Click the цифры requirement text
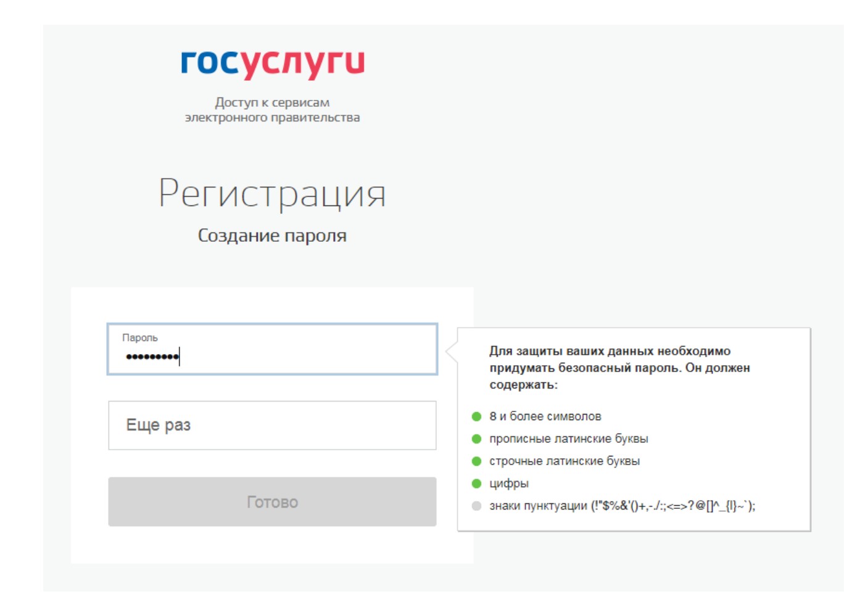This screenshot has height=607, width=868. pos(509,484)
